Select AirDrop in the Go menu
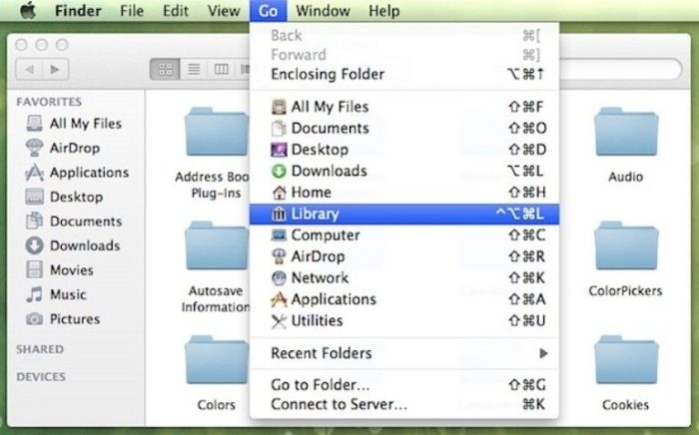Image resolution: width=699 pixels, height=435 pixels. point(404,257)
